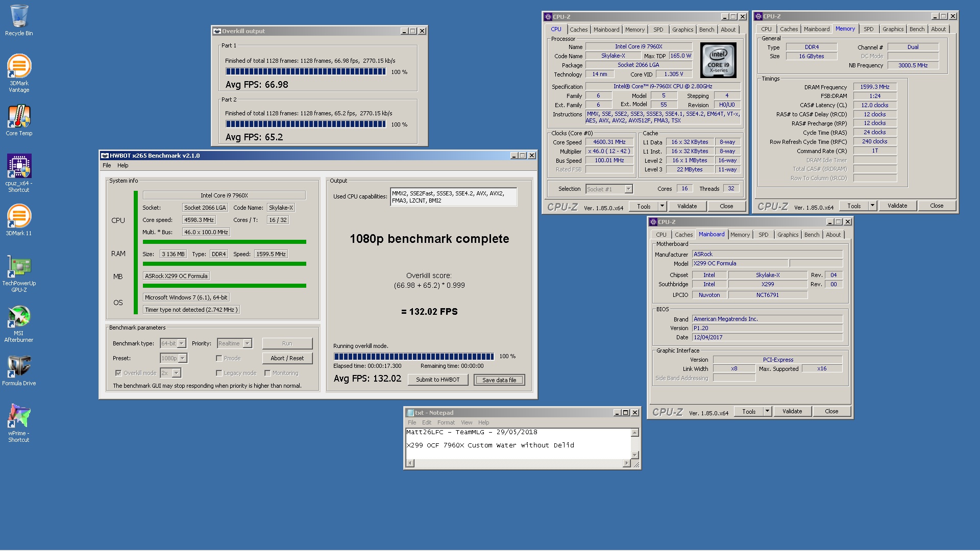Viewport: 980px width, 551px height.
Task: Click Notepad horizontal scrollbar left arrow
Action: pos(410,463)
